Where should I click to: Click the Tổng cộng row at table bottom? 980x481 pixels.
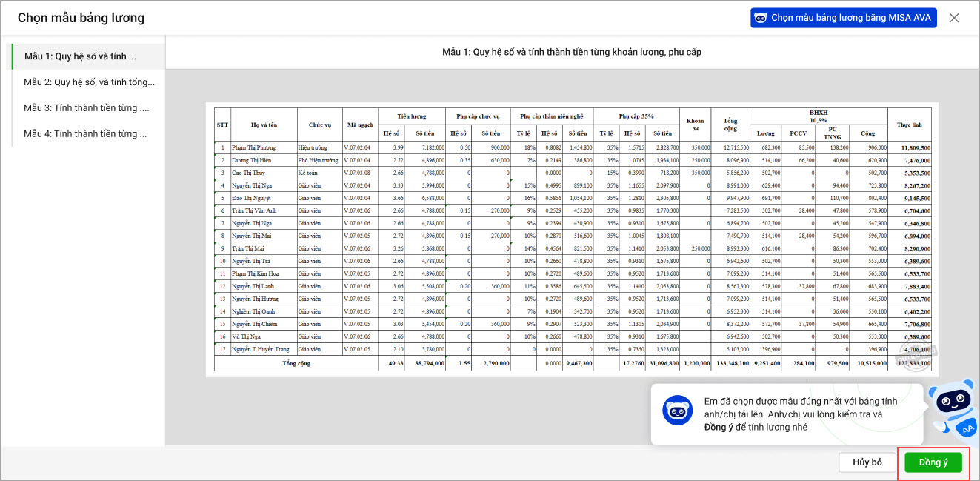tap(573, 363)
